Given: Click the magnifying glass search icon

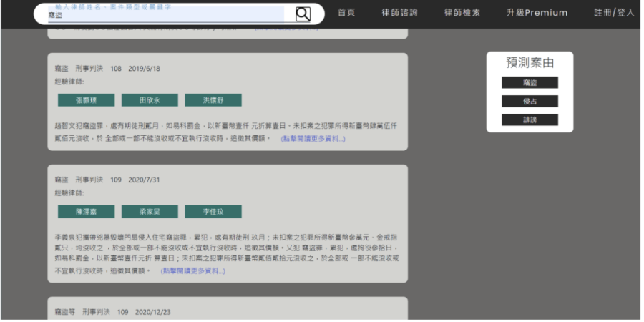Looking at the screenshot, I should click(303, 14).
